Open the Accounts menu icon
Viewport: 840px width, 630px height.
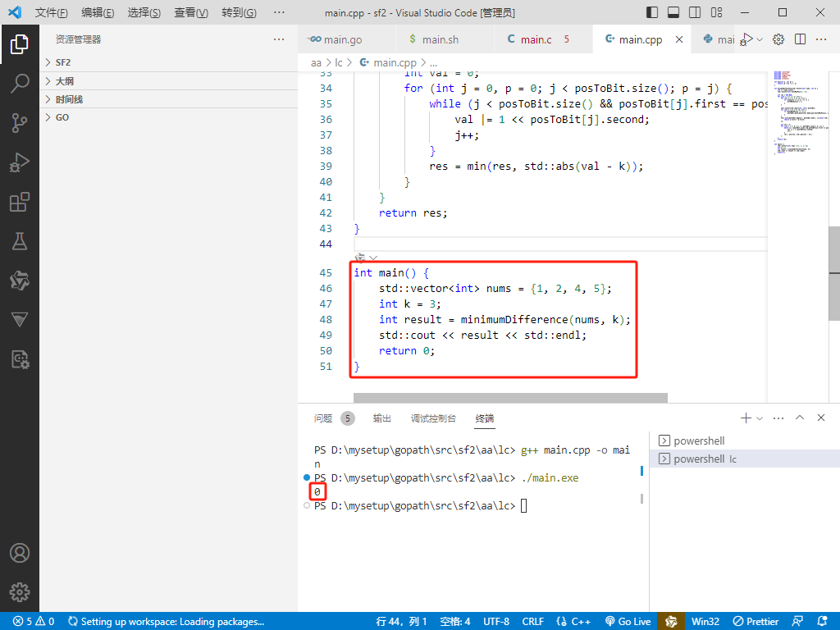coord(20,553)
